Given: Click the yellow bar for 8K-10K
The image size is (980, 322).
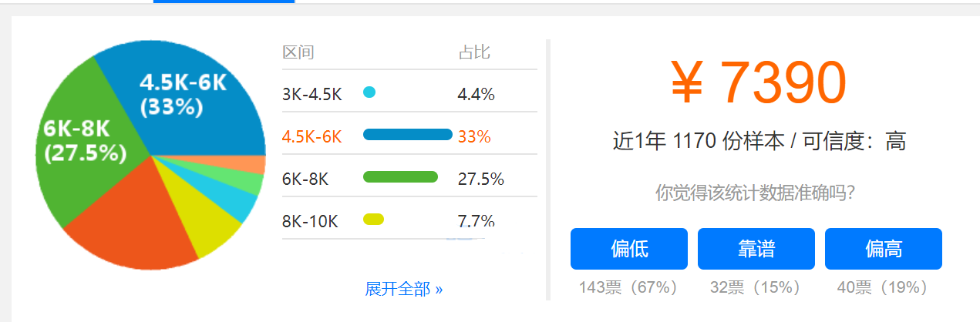Looking at the screenshot, I should (373, 220).
